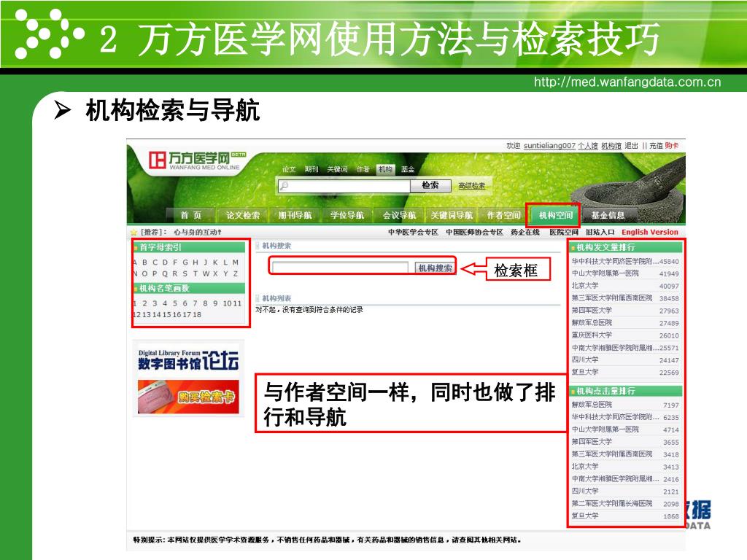This screenshot has height=560, width=747.
Task: Open 第二军医大学附属长海医院 in 机构点击量排行
Action: click(x=612, y=504)
